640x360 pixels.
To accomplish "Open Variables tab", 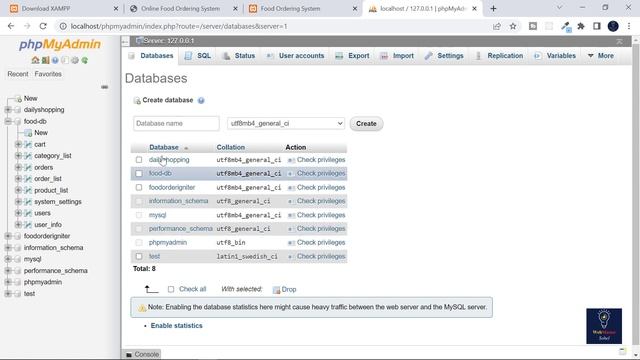I will (555, 56).
